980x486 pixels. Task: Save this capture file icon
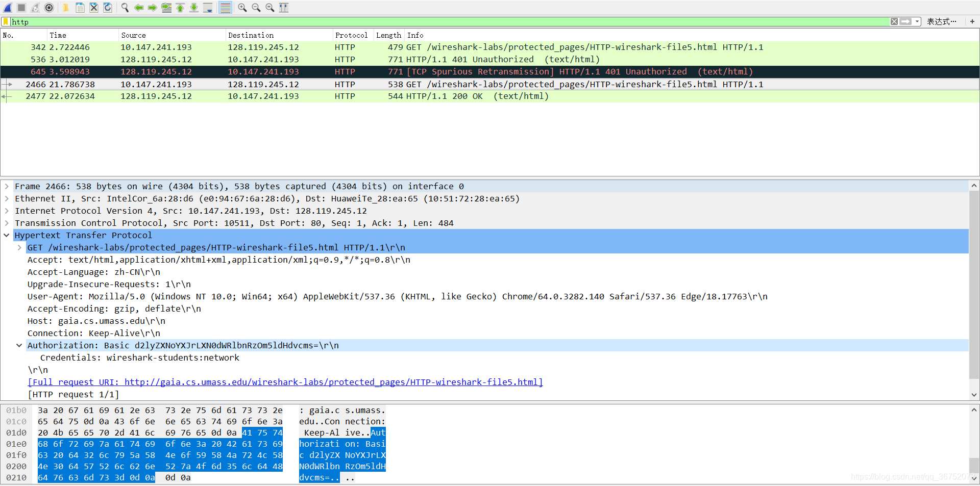(80, 8)
